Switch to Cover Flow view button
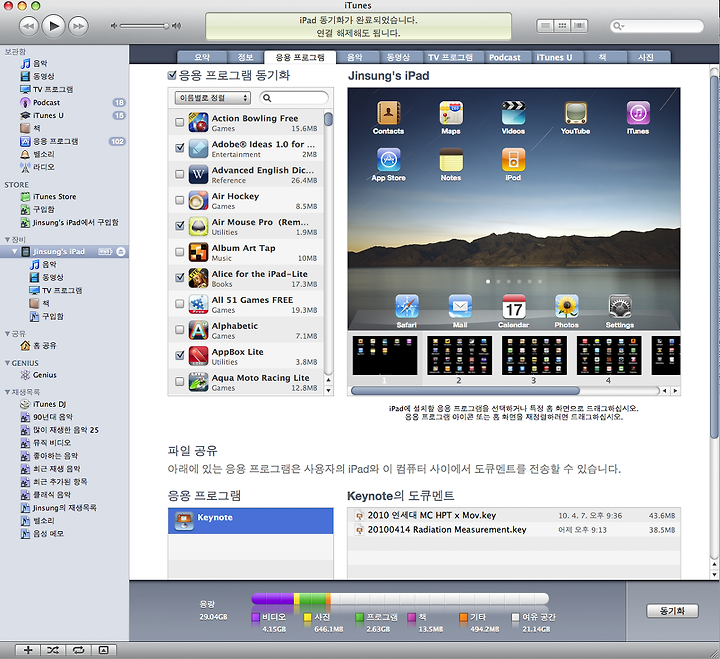Screen dimensions: 720x659 (x=579, y=26)
